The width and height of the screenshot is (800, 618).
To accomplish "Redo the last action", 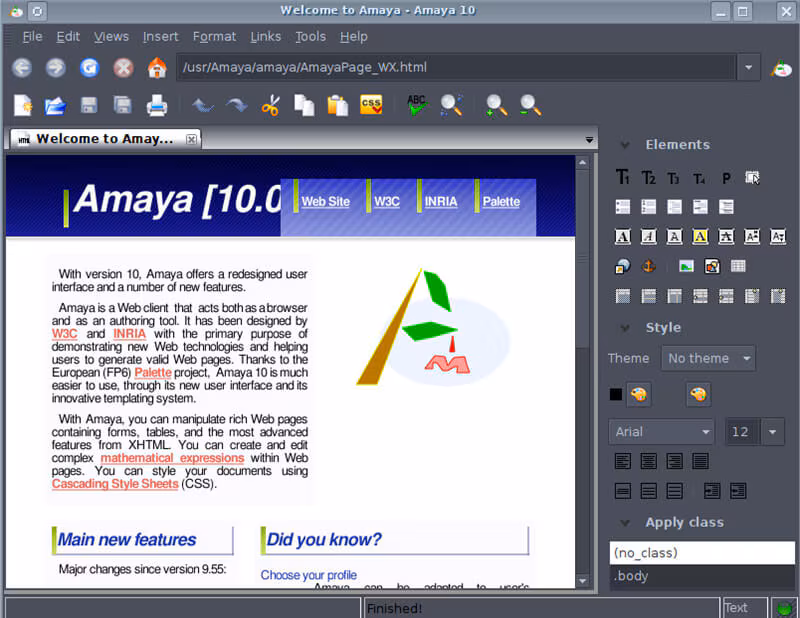I will click(236, 106).
